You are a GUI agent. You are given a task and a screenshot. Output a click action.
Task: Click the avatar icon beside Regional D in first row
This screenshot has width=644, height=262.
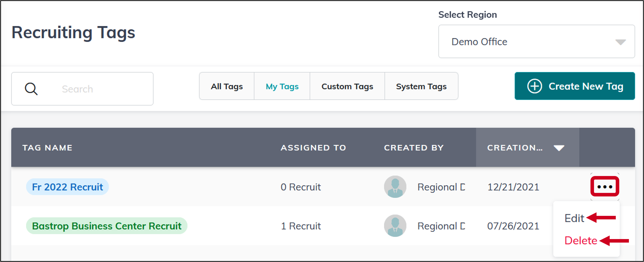(x=395, y=187)
